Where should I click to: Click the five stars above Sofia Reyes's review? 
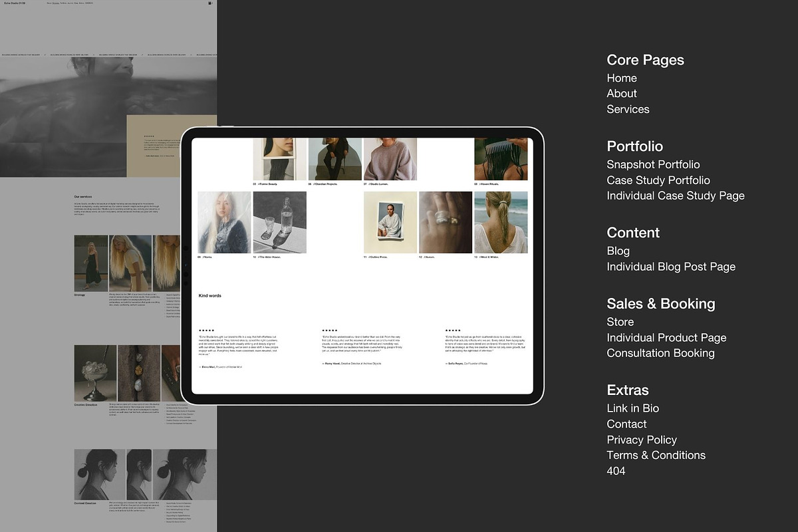[x=453, y=330]
